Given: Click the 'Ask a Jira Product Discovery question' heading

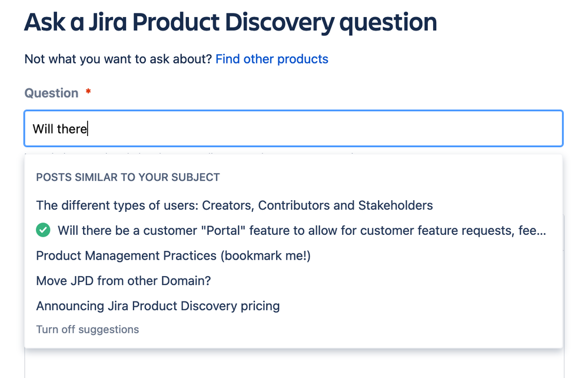Looking at the screenshot, I should 230,22.
